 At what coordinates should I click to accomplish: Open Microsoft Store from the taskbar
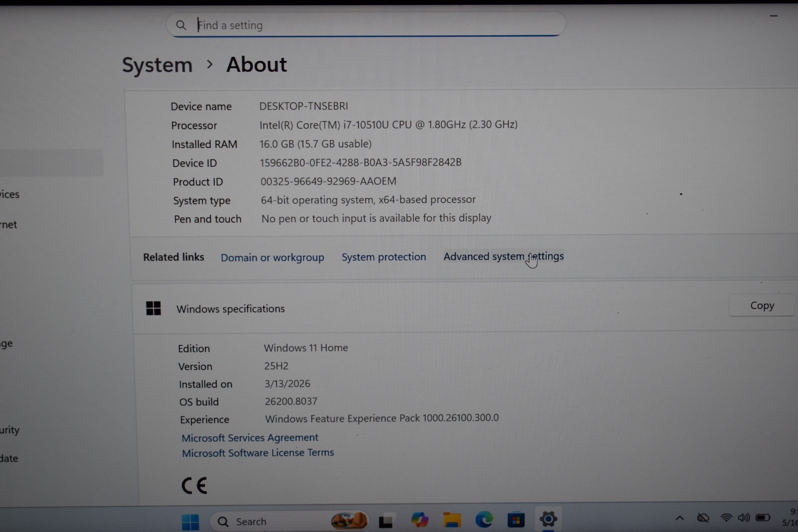coord(516,520)
